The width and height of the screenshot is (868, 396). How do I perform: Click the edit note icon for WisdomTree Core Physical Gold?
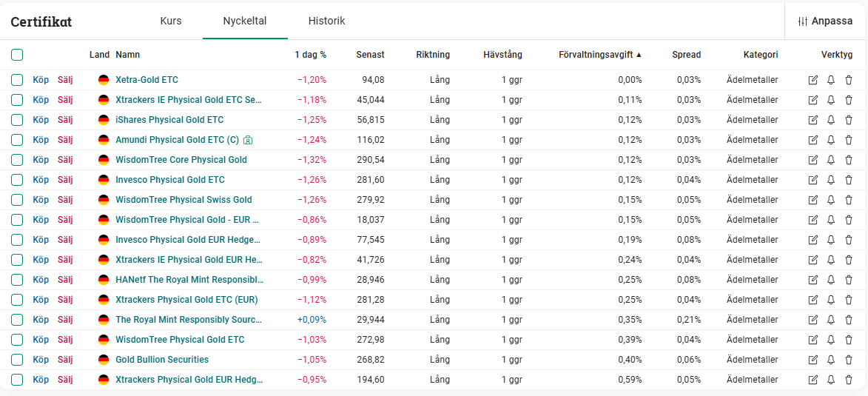(x=813, y=160)
